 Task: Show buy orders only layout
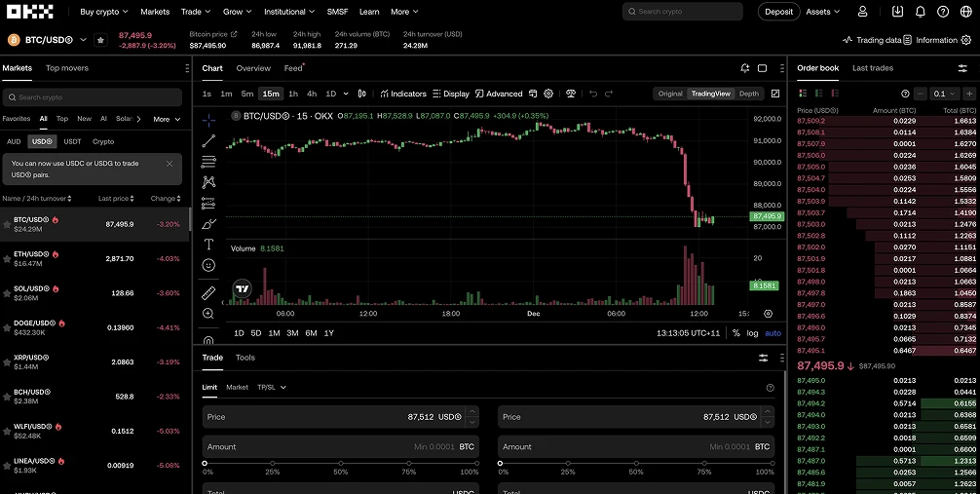818,94
